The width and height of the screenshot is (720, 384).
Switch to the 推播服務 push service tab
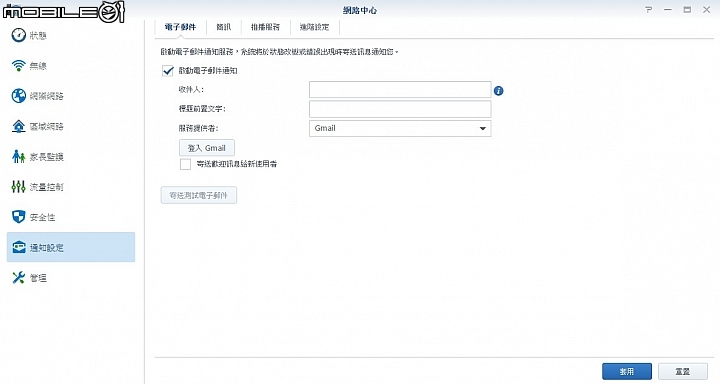click(x=265, y=27)
